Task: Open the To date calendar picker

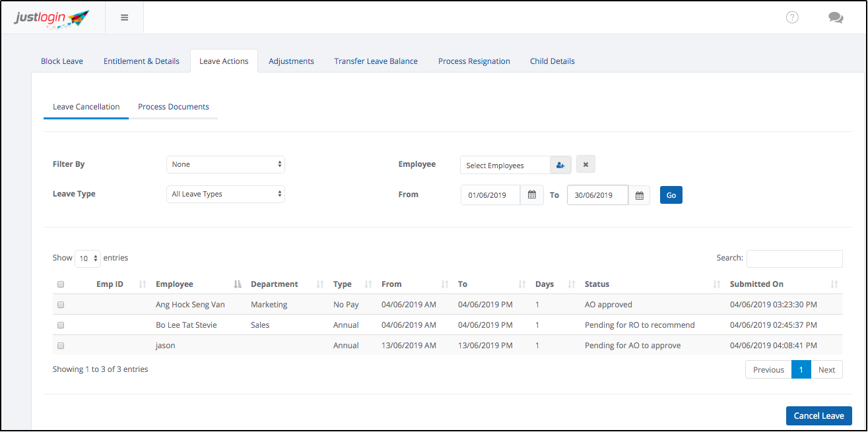Action: 639,195
